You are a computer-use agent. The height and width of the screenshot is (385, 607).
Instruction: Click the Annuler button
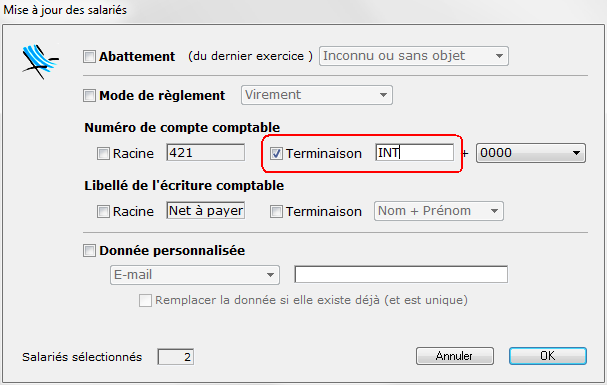pos(455,356)
